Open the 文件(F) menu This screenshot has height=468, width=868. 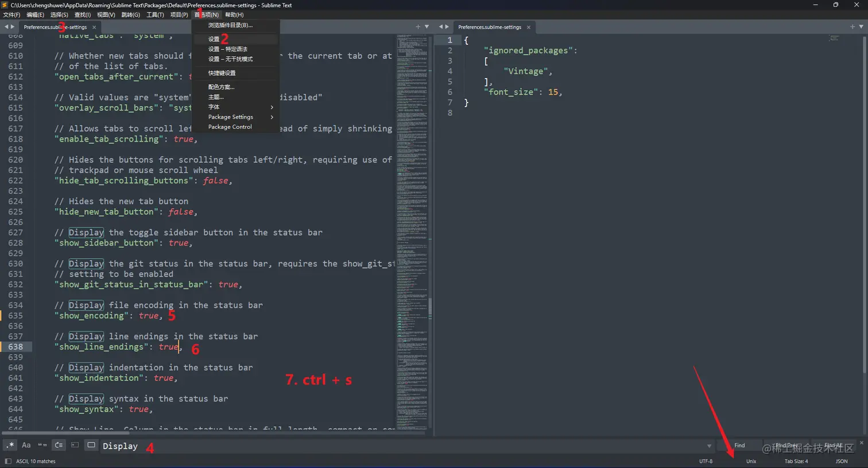[11, 15]
